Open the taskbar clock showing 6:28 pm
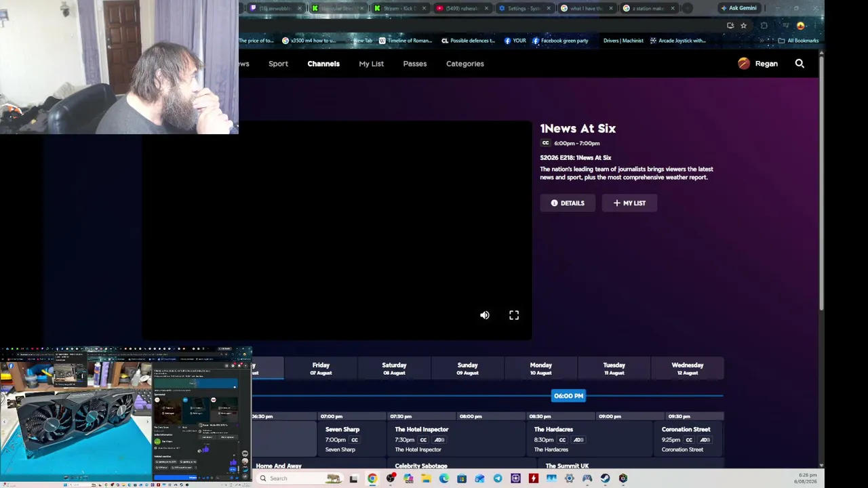 (807, 479)
